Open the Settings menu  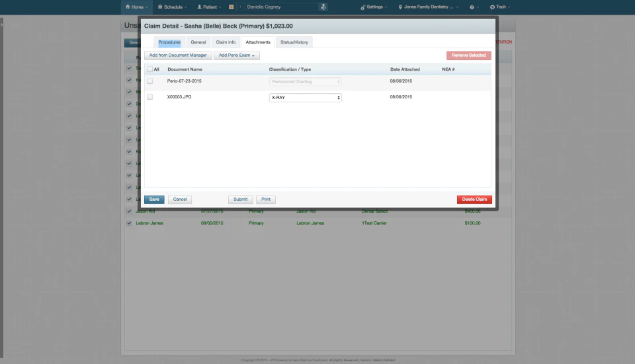374,7
